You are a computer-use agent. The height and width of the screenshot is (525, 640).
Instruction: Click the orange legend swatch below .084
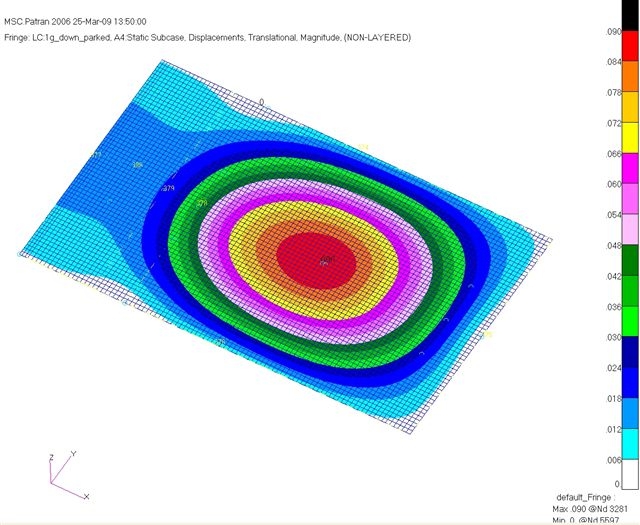click(630, 76)
